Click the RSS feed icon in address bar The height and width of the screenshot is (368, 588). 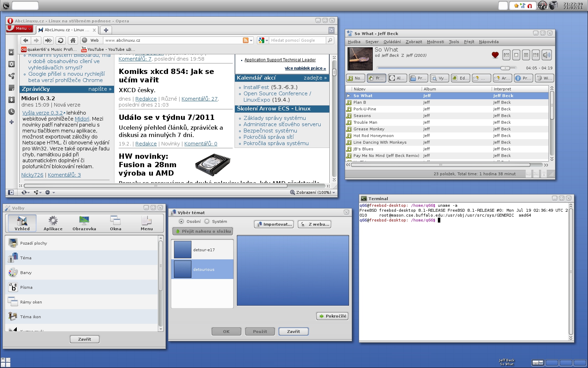click(x=246, y=40)
